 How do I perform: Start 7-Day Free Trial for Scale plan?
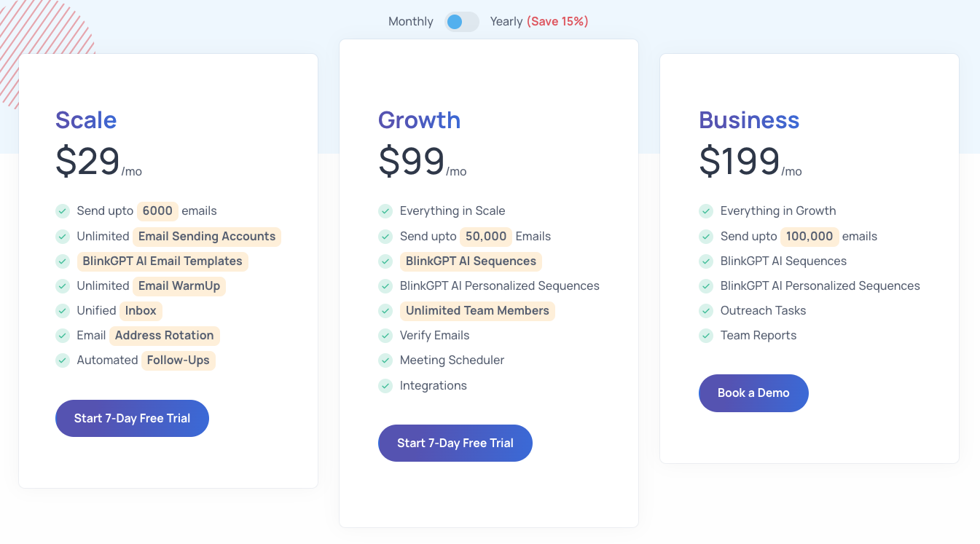(x=132, y=419)
